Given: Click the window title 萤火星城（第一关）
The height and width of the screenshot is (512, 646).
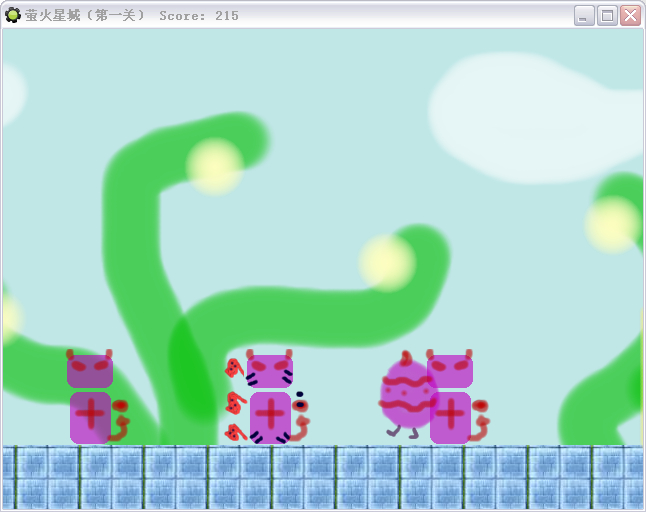Looking at the screenshot, I should [x=85, y=16].
